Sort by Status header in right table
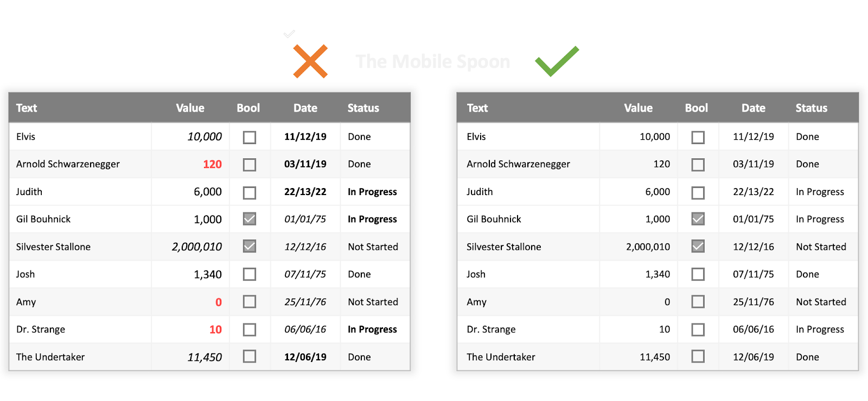This screenshot has height=401, width=868. pyautogui.click(x=811, y=108)
